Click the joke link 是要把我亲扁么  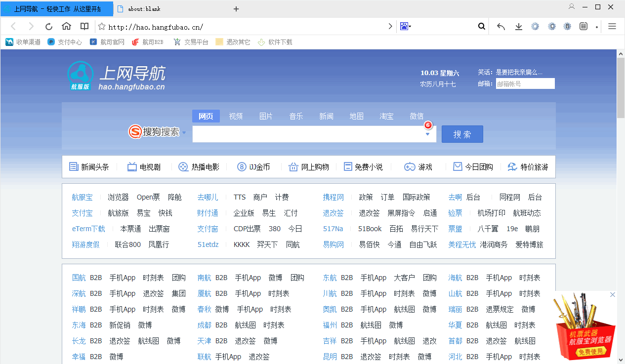pyautogui.click(x=519, y=72)
